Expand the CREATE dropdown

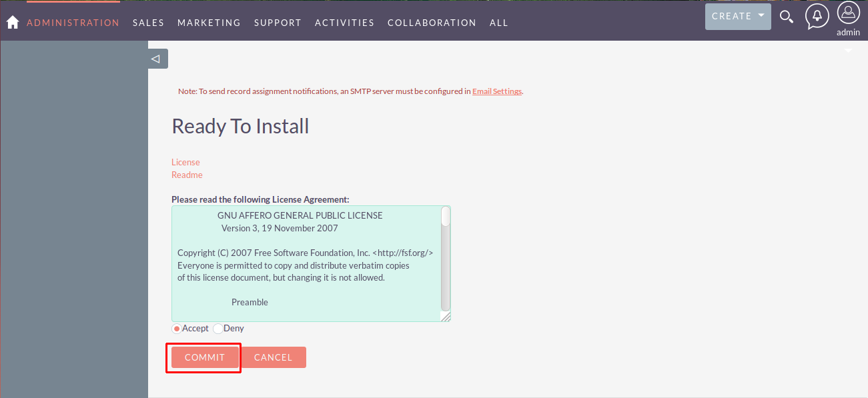coord(738,17)
